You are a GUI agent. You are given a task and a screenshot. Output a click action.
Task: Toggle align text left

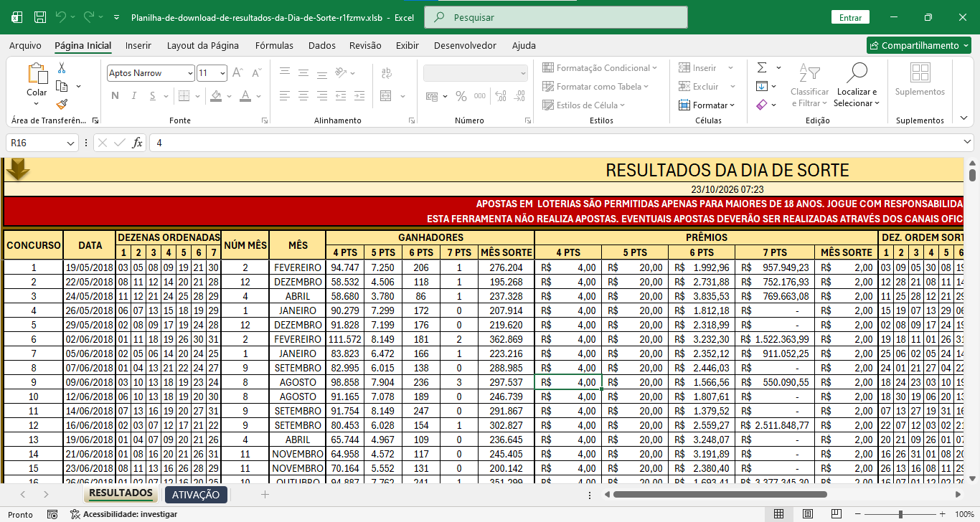click(x=285, y=95)
